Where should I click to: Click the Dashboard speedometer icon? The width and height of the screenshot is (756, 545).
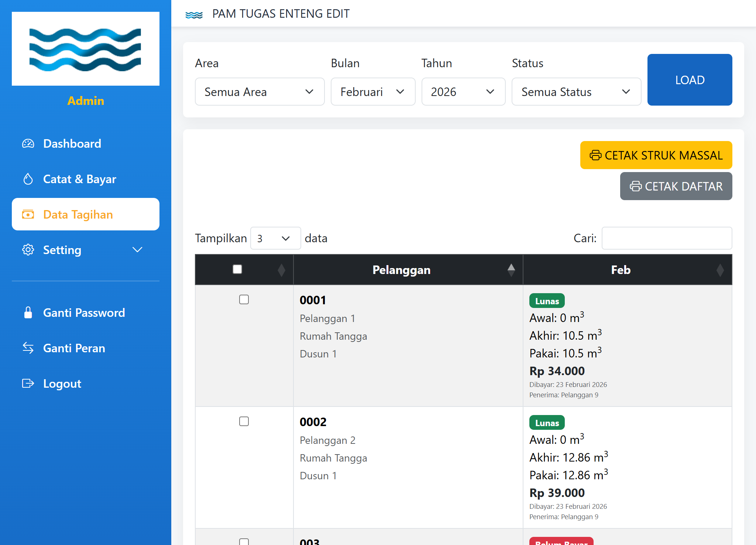tap(28, 144)
